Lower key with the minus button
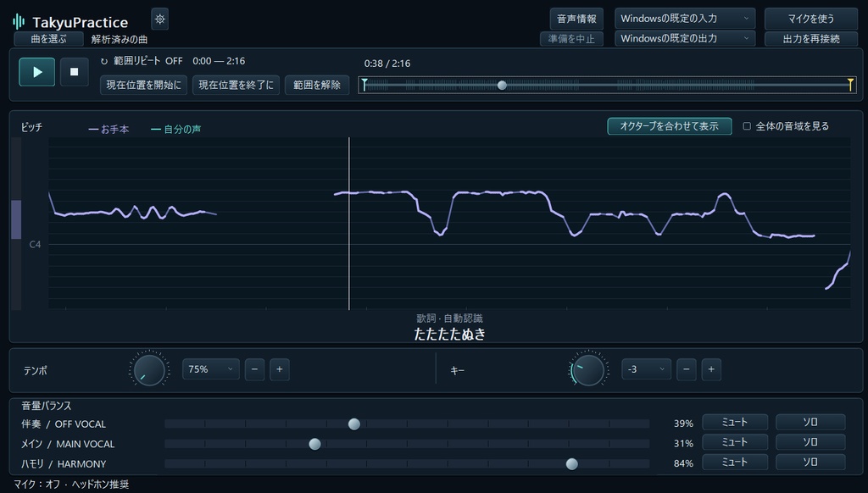868x493 pixels. point(687,369)
